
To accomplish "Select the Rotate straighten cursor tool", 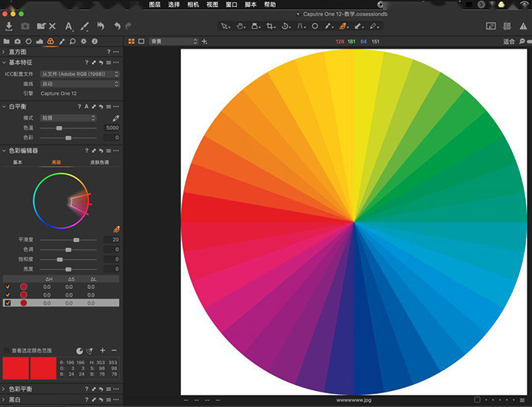I will [286, 26].
